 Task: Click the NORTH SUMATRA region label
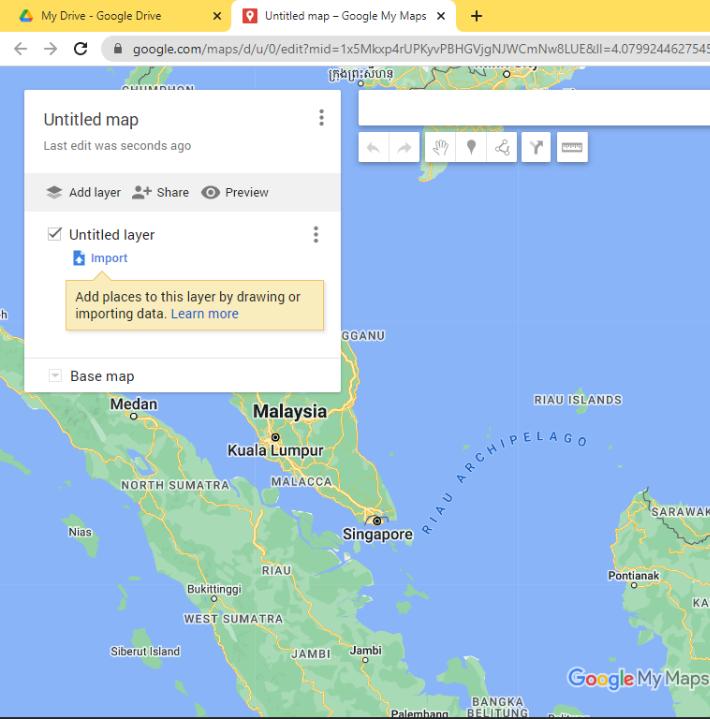coord(175,485)
